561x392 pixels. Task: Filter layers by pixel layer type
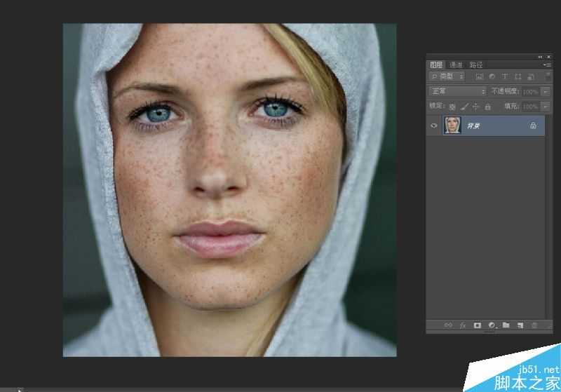coord(479,76)
